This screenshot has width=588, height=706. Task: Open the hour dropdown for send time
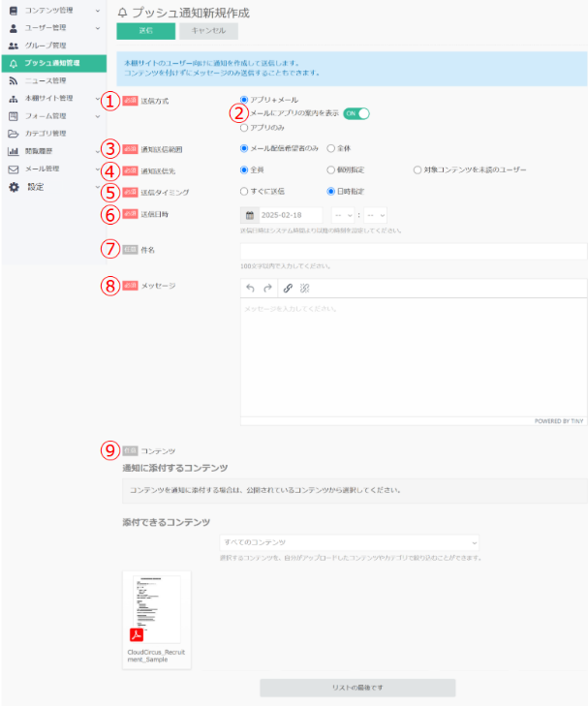point(342,215)
